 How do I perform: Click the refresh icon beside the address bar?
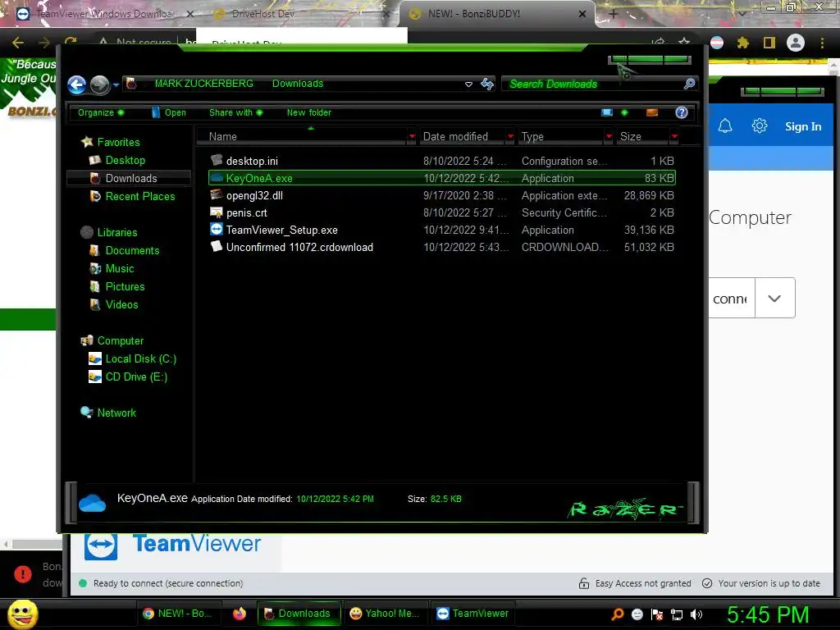coord(487,84)
